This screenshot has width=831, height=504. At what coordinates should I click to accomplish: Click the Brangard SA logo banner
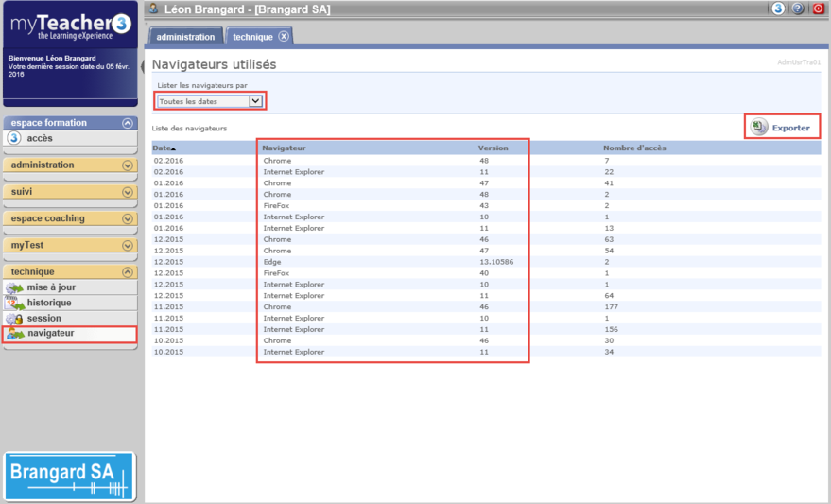[x=70, y=476]
